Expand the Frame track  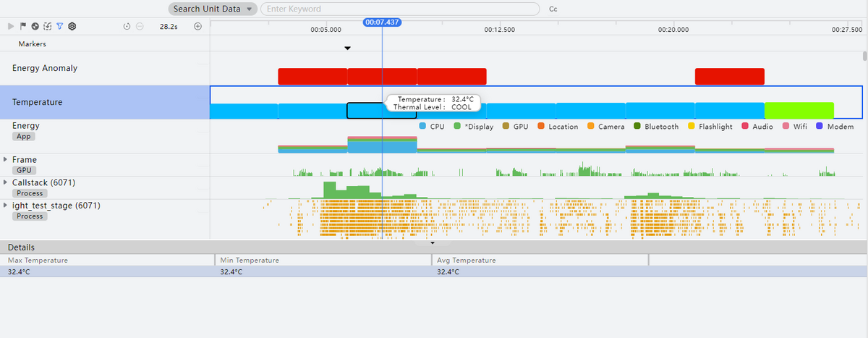click(x=6, y=159)
